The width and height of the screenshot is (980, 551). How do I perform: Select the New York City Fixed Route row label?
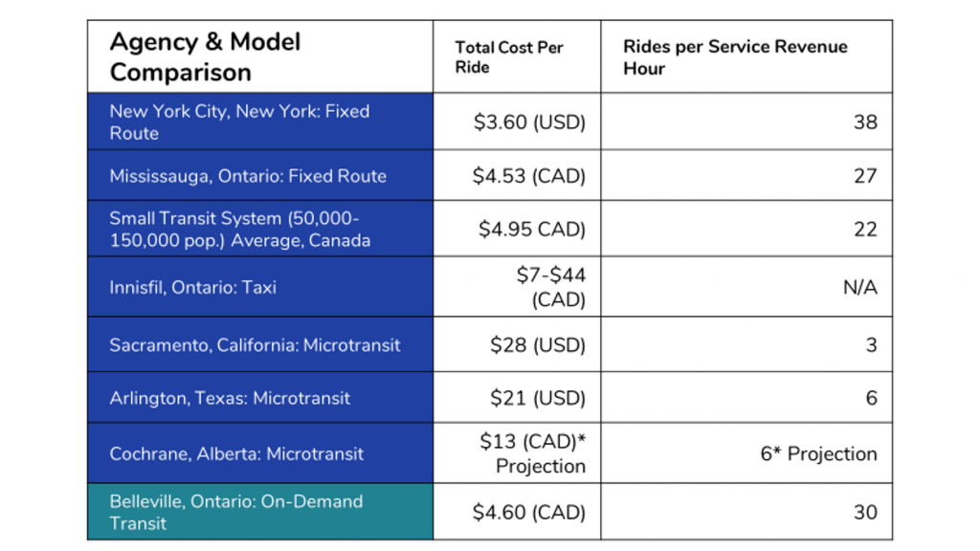point(239,122)
